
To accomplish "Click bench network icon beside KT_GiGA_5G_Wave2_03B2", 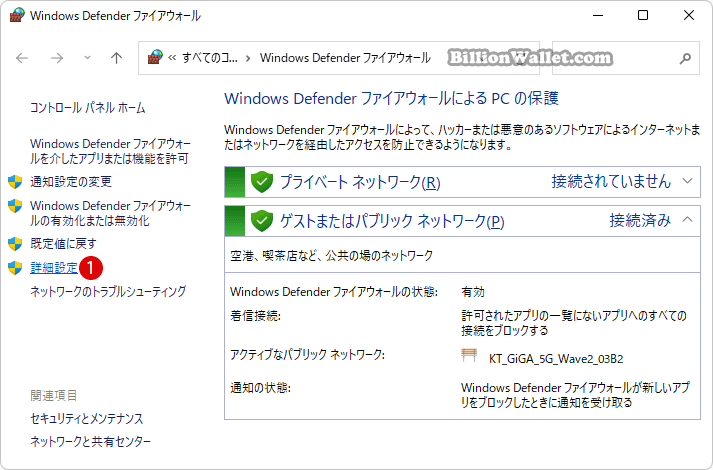I will 469,355.
